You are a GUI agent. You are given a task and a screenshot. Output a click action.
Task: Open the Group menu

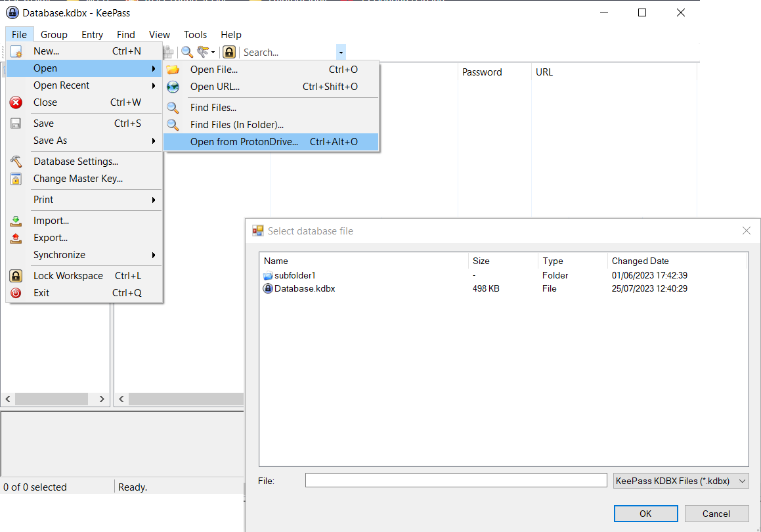(54, 34)
